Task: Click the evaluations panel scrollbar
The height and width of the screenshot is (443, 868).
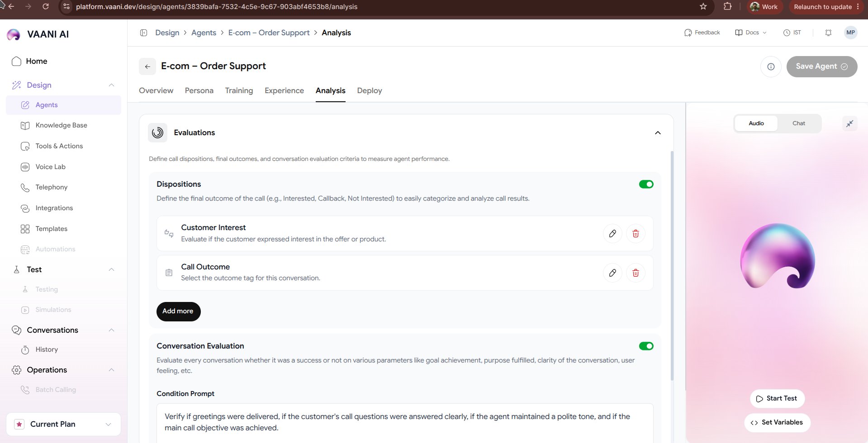Action: coord(672,266)
